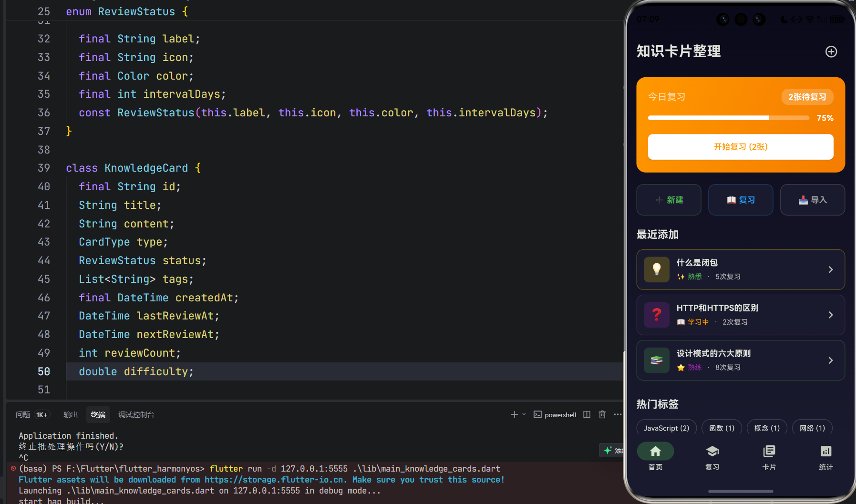Click the split terminal icon

(x=587, y=414)
